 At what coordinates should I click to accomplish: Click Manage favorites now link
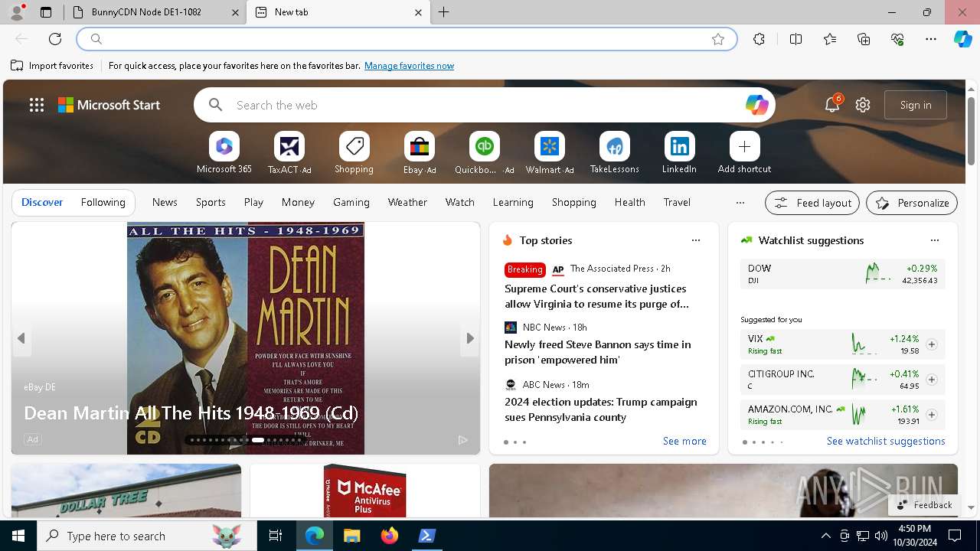409,66
